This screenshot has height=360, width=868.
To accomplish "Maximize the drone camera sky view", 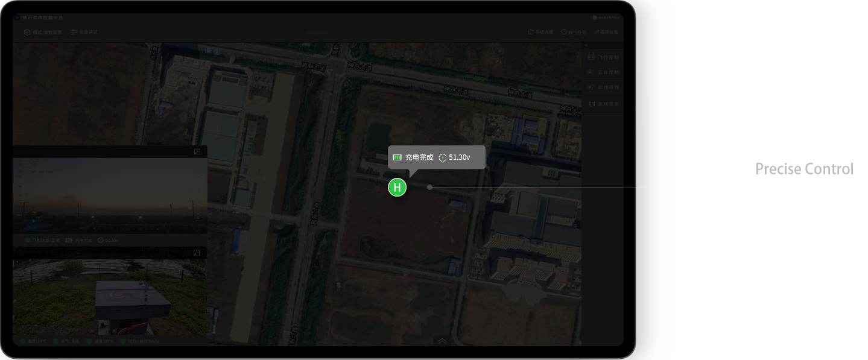I will (x=197, y=152).
